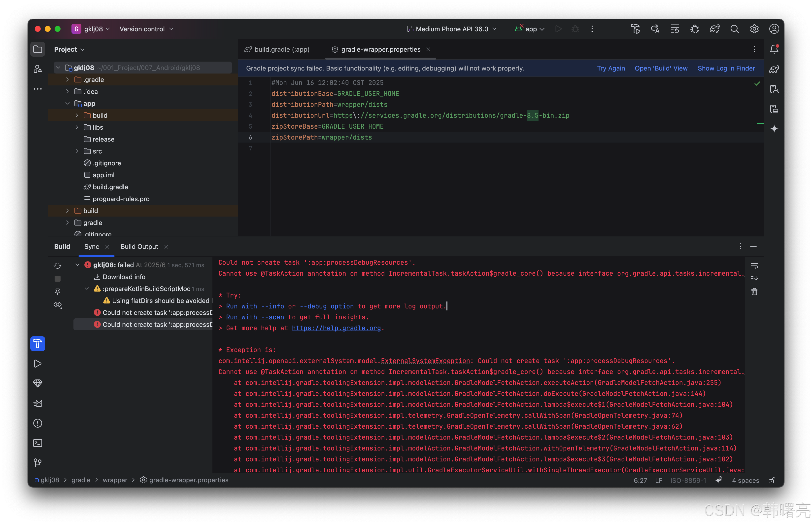Open More tool windows ellipsis in left sidebar
This screenshot has width=812, height=524.
pyautogui.click(x=38, y=89)
